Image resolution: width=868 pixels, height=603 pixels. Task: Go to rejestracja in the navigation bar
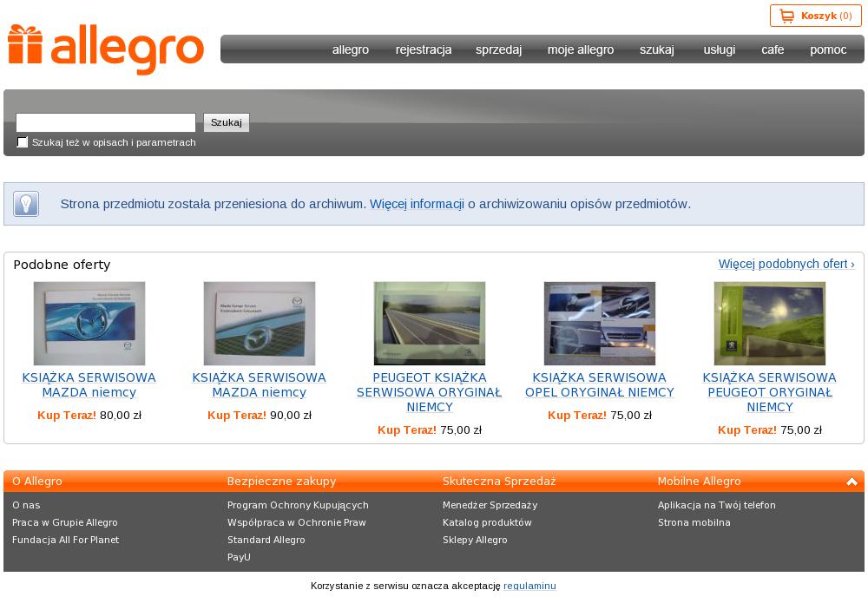424,49
